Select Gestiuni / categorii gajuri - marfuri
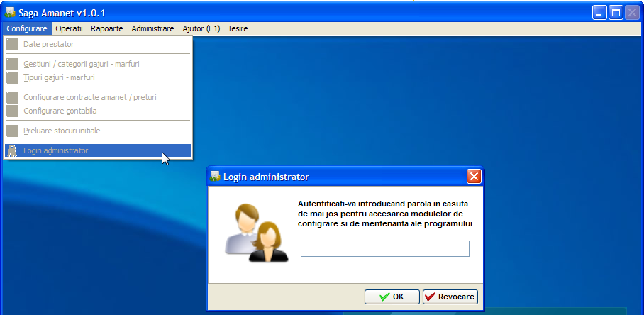 tap(98, 64)
